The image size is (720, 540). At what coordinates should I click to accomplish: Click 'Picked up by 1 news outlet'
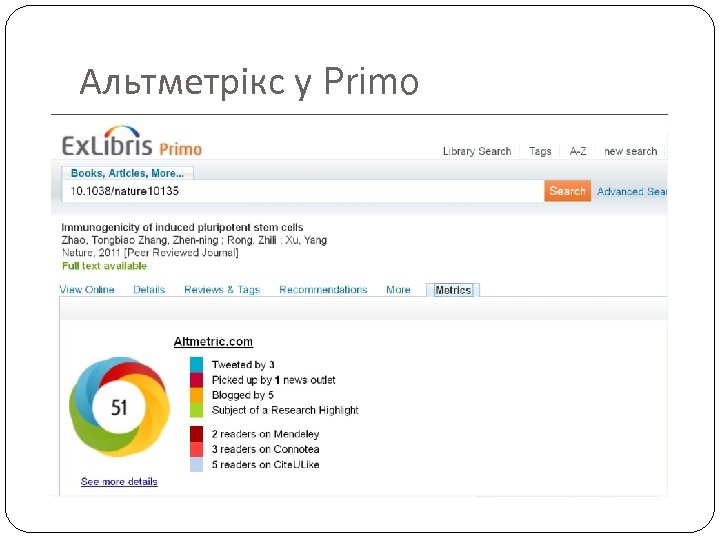(x=274, y=380)
